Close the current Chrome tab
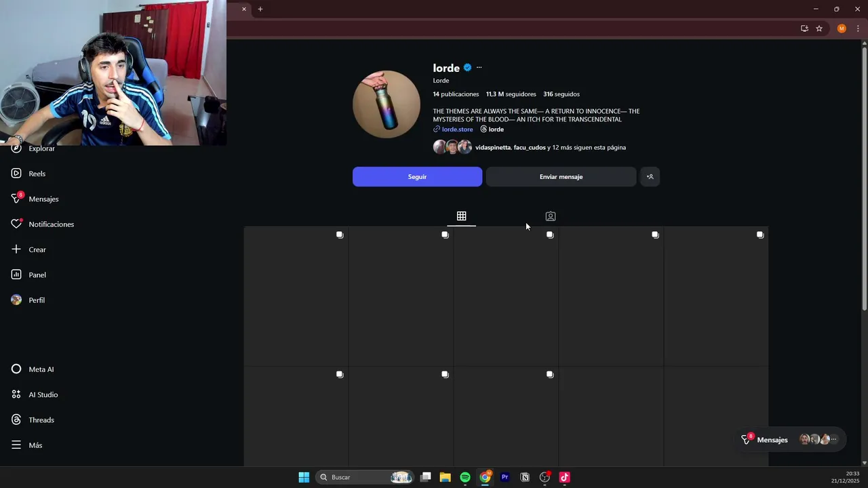868x488 pixels. click(x=244, y=9)
